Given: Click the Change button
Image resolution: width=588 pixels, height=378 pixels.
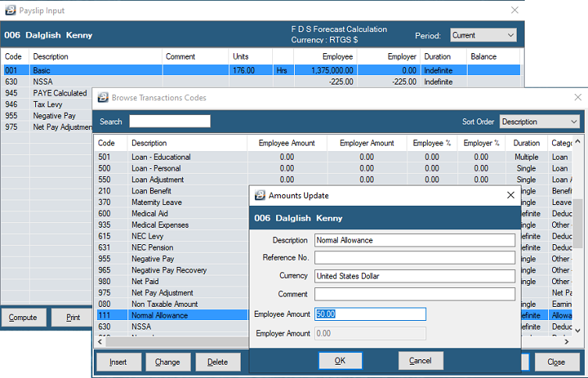Looking at the screenshot, I should [167, 362].
